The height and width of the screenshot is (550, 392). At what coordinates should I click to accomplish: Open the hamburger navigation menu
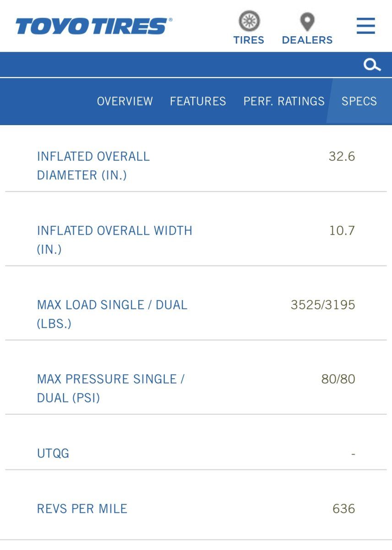366,26
